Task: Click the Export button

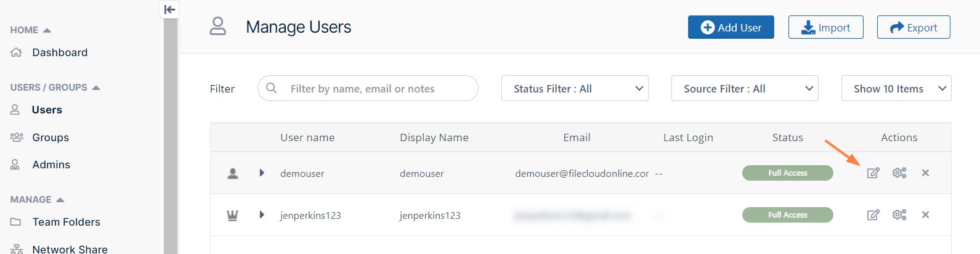Action: coord(913,28)
